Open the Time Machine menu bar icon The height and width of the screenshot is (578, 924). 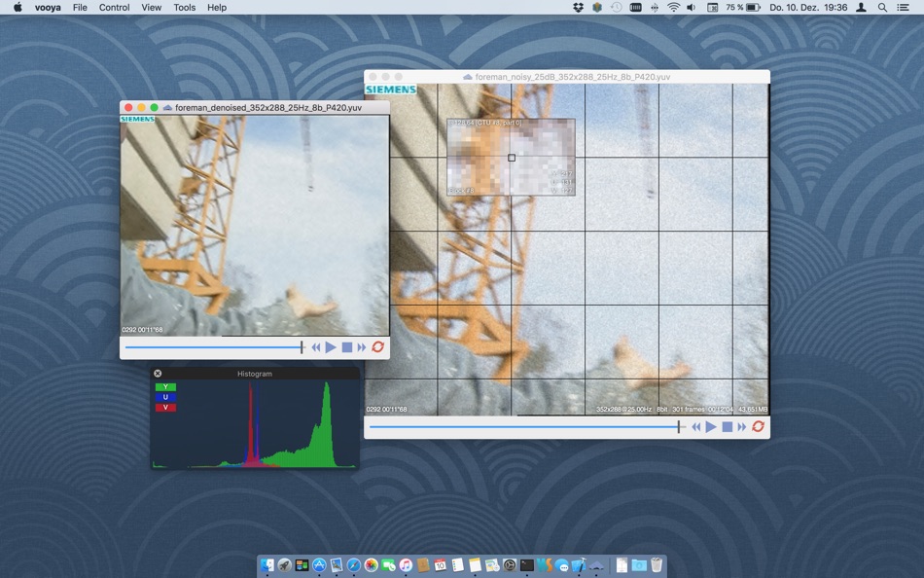pos(616,8)
